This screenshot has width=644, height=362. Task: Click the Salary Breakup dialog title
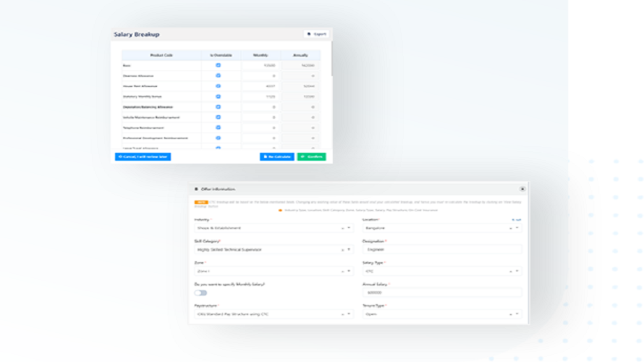(x=137, y=35)
